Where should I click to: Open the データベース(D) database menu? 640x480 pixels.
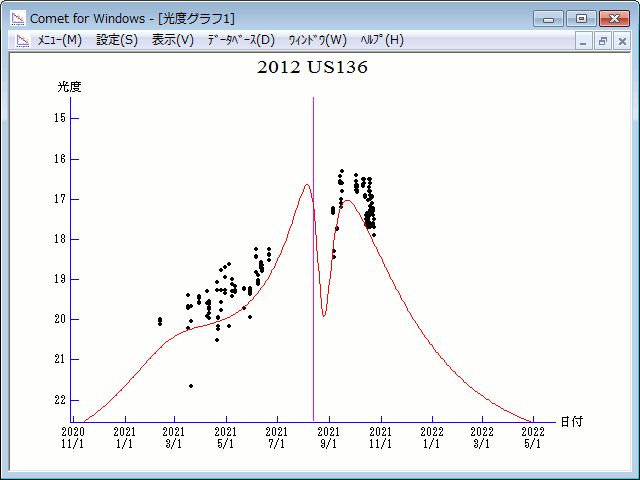(240, 40)
